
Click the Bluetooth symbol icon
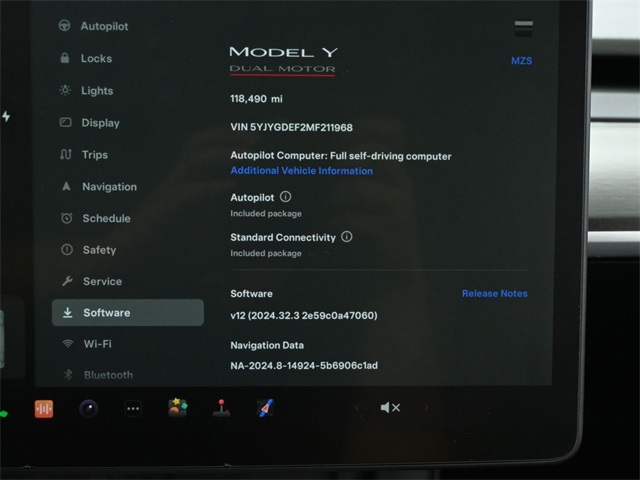click(x=68, y=374)
